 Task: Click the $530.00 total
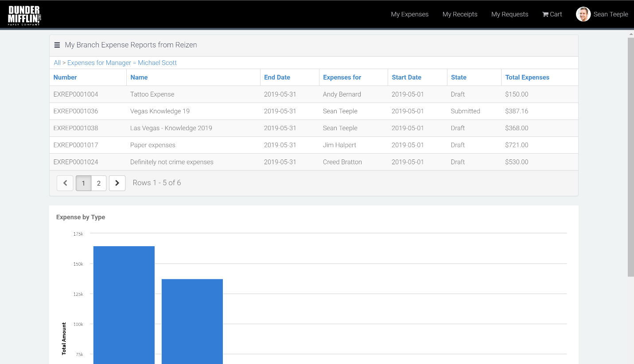(517, 162)
